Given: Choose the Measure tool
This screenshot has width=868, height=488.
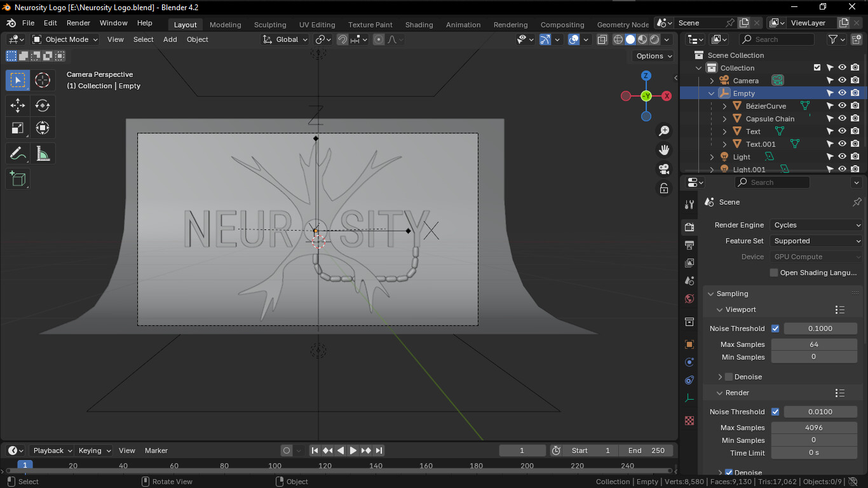Looking at the screenshot, I should click(x=43, y=154).
